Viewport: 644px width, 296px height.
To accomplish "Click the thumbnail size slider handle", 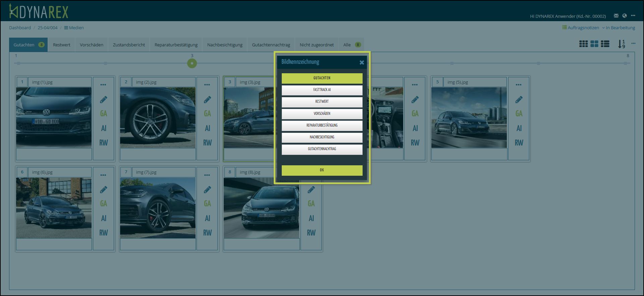I will pos(192,63).
